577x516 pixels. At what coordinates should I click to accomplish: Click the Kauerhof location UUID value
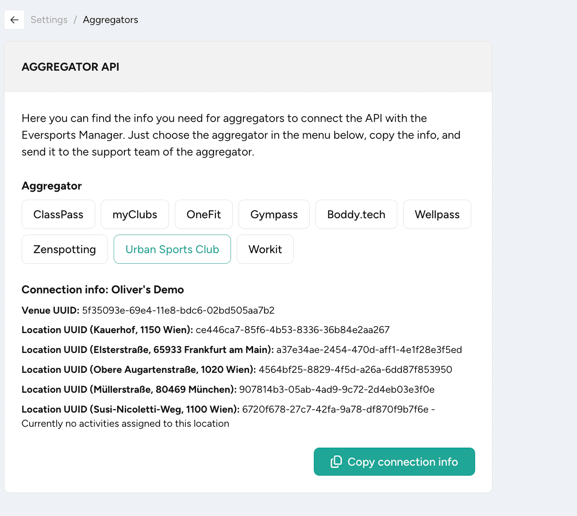[292, 329]
